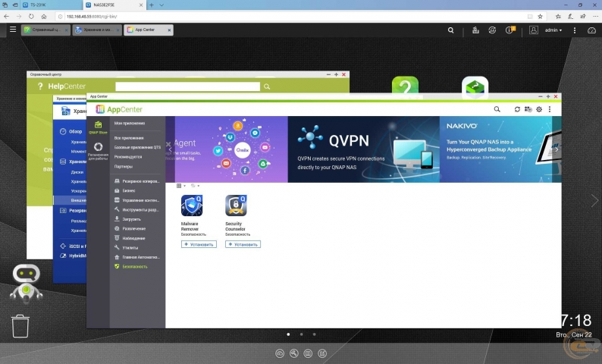Open QTS desktop search magnifier
The height and width of the screenshot is (364, 602).
tap(450, 30)
